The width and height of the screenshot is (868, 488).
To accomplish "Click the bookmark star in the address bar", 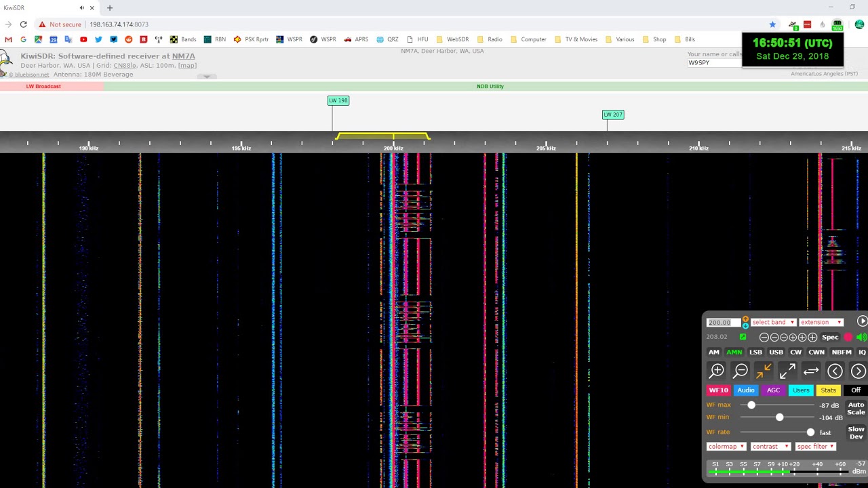I will (x=772, y=24).
